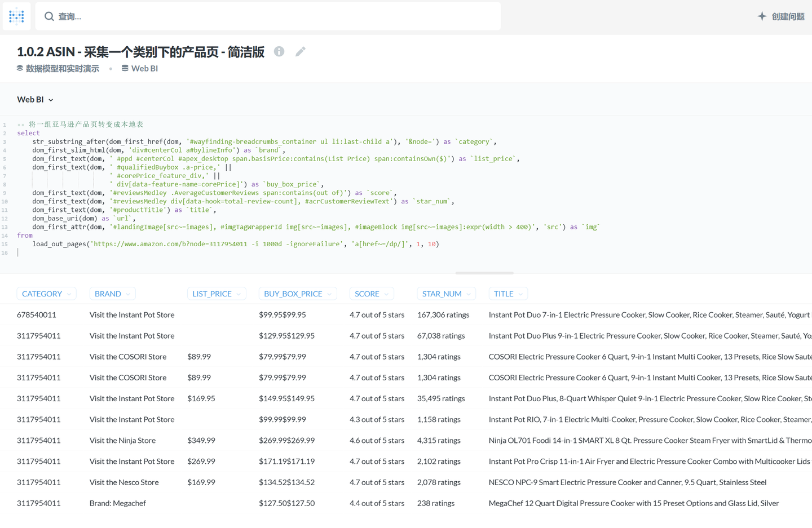Click the $171.19$171.19 price cell
The width and height of the screenshot is (812, 528).
tap(286, 461)
